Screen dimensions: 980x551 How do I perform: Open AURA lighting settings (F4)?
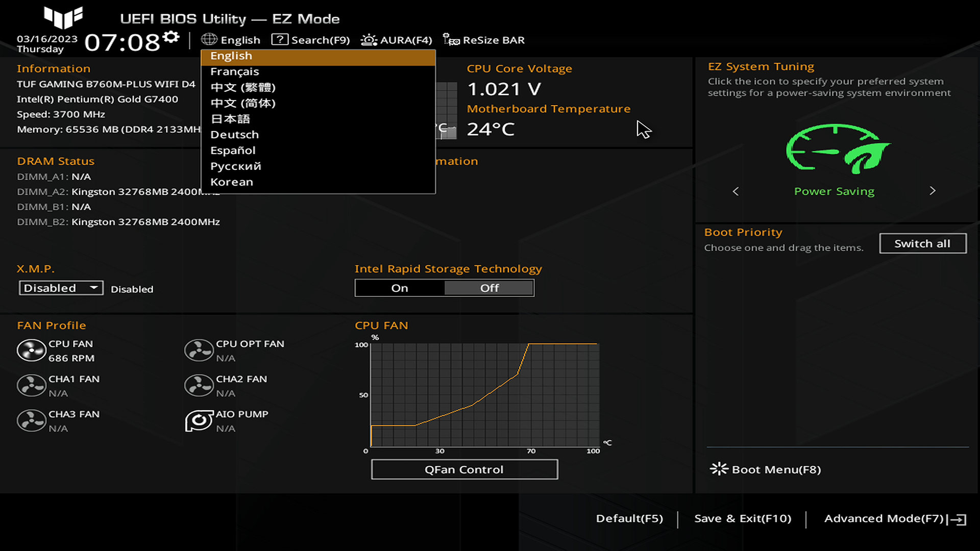397,40
